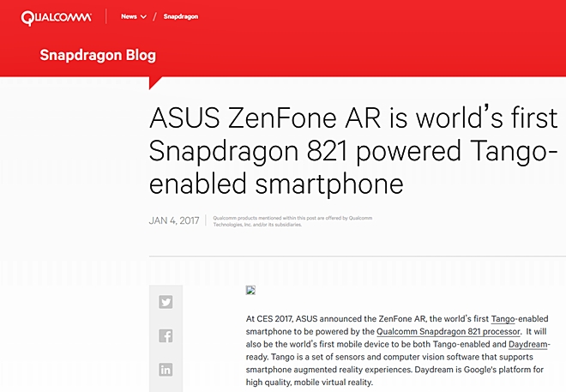
Task: Open the Snapdragon breadcrumb link
Action: (x=180, y=16)
